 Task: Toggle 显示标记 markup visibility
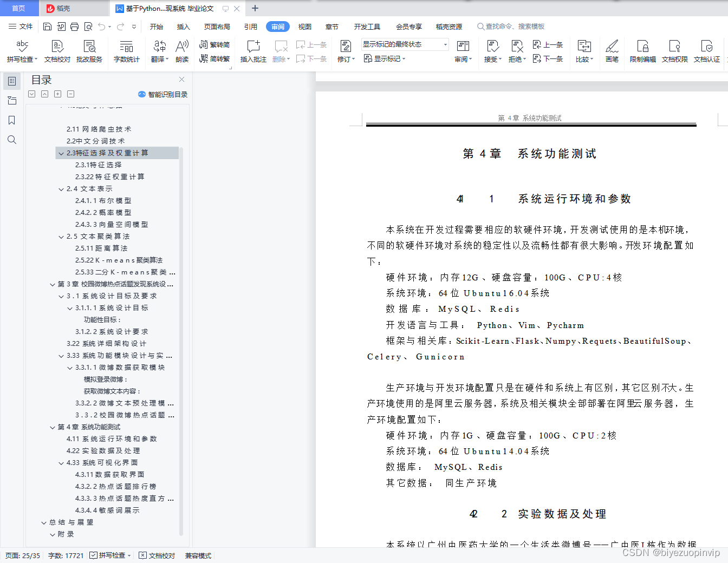point(385,59)
